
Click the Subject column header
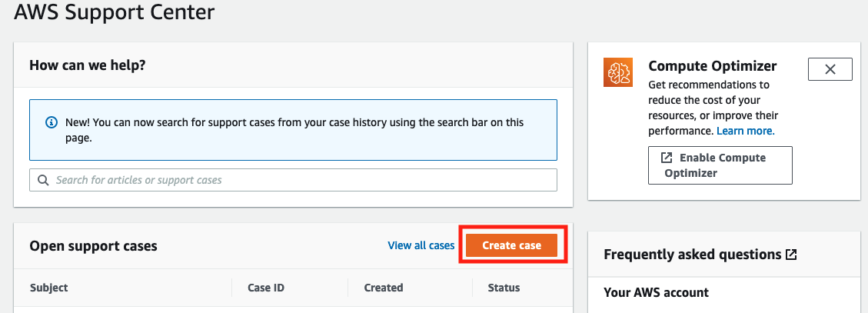tap(48, 288)
